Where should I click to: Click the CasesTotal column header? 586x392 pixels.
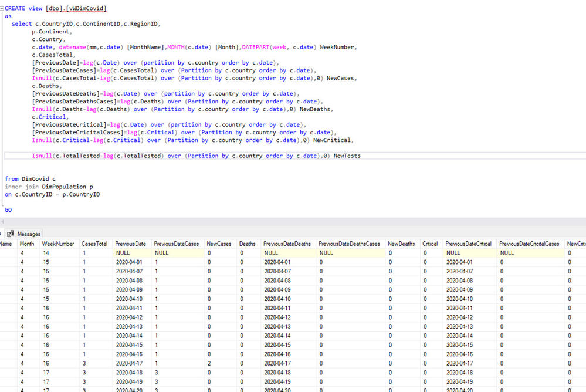[x=94, y=244]
